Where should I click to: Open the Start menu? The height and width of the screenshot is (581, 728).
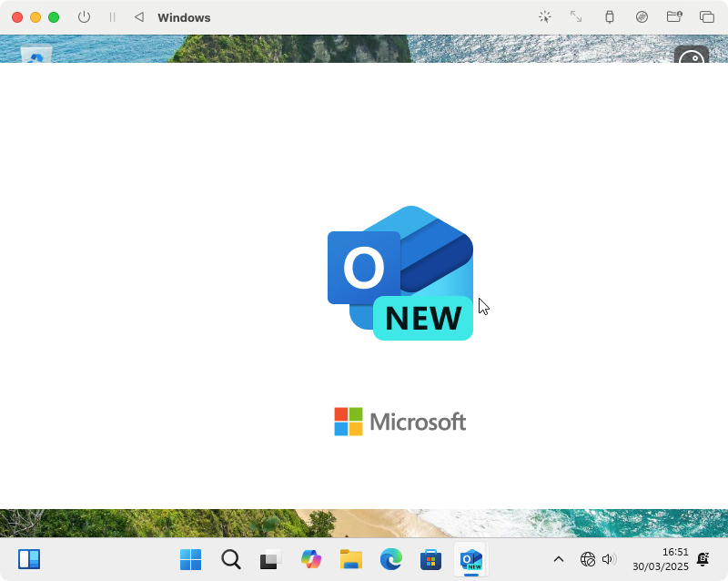pyautogui.click(x=190, y=559)
